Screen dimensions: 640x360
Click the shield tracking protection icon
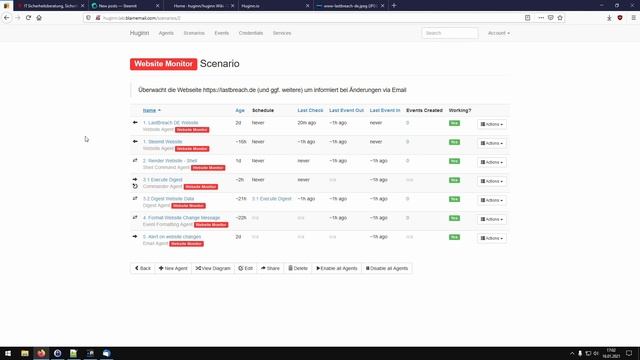tap(89, 18)
